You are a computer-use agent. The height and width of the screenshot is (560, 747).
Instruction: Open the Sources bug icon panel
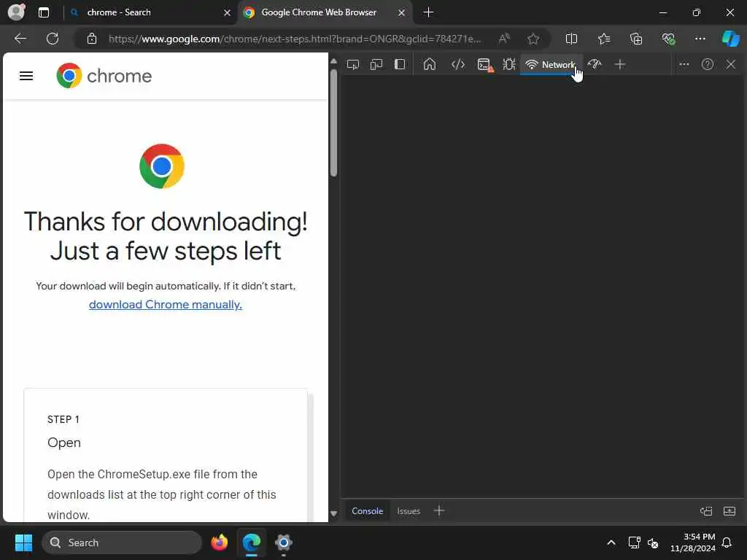coord(508,64)
